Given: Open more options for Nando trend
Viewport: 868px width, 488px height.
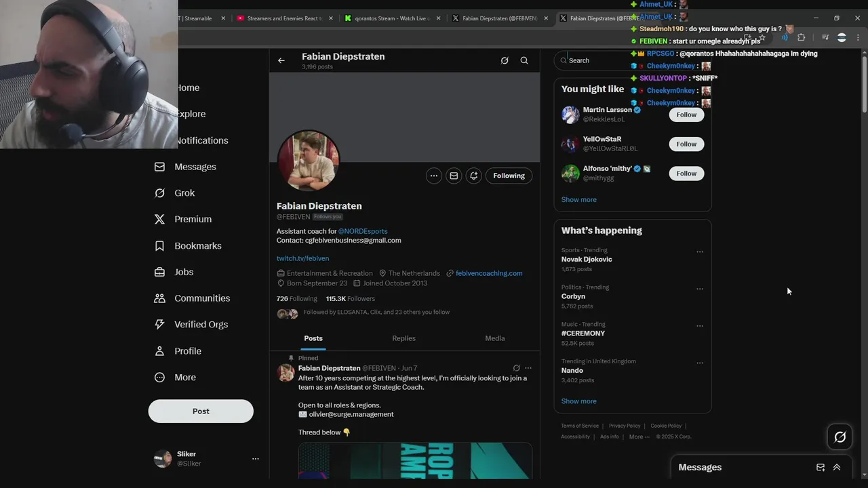Looking at the screenshot, I should coord(700,363).
